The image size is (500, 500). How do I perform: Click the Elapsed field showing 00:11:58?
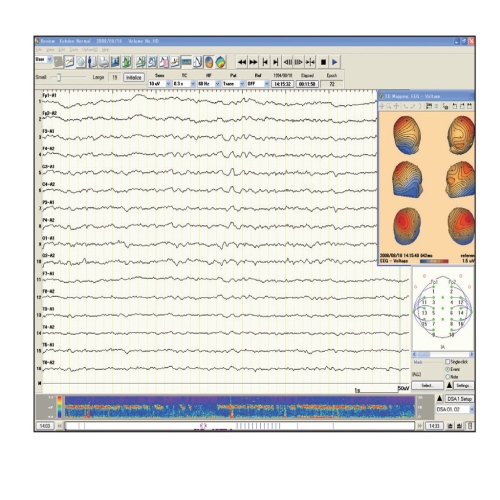(307, 84)
